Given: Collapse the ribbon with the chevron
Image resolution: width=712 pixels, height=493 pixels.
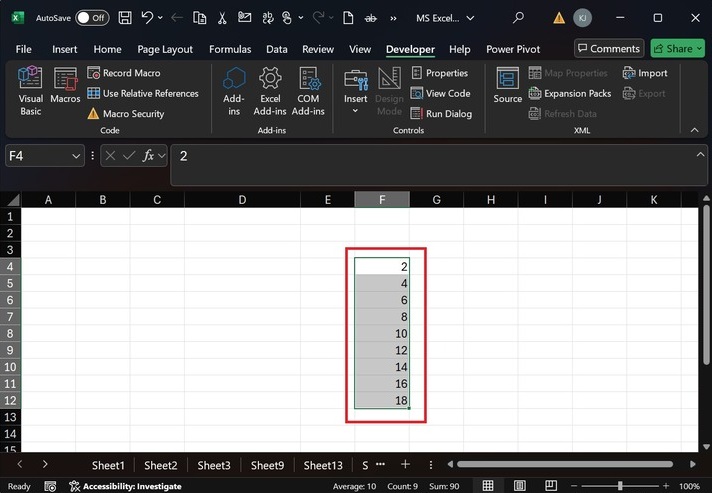Looking at the screenshot, I should (695, 130).
